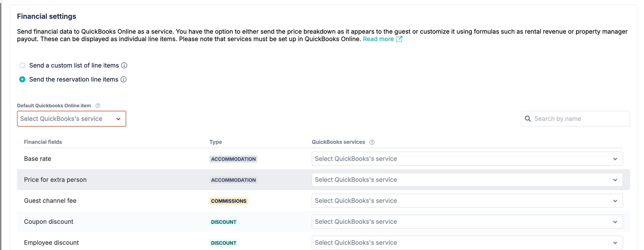The width and height of the screenshot is (644, 250).
Task: Click the COMMISSIONS type badge
Action: point(229,201)
